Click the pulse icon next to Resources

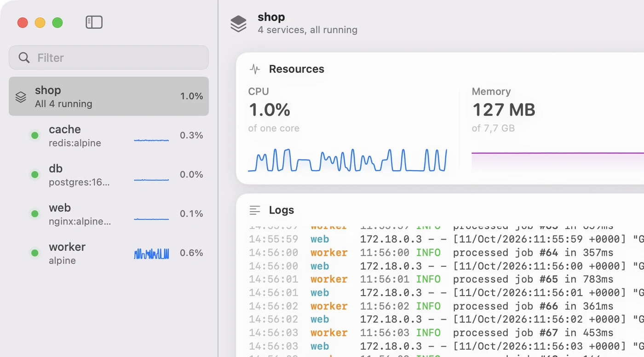(x=255, y=69)
